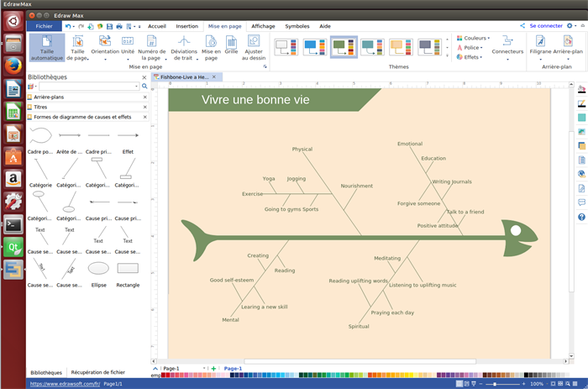
Task: Click Ajuster au dessin icon
Action: (x=253, y=47)
